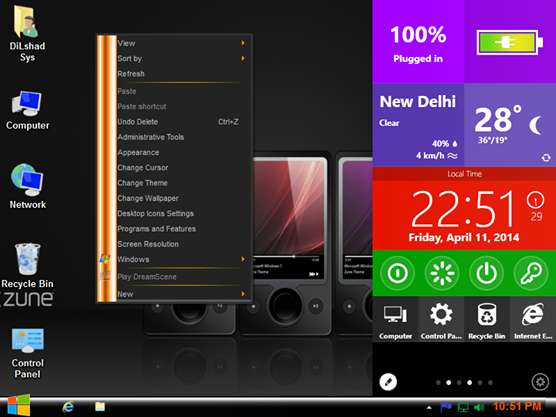Open the Computer desktop icon
556x417 pixels.
pos(27,110)
